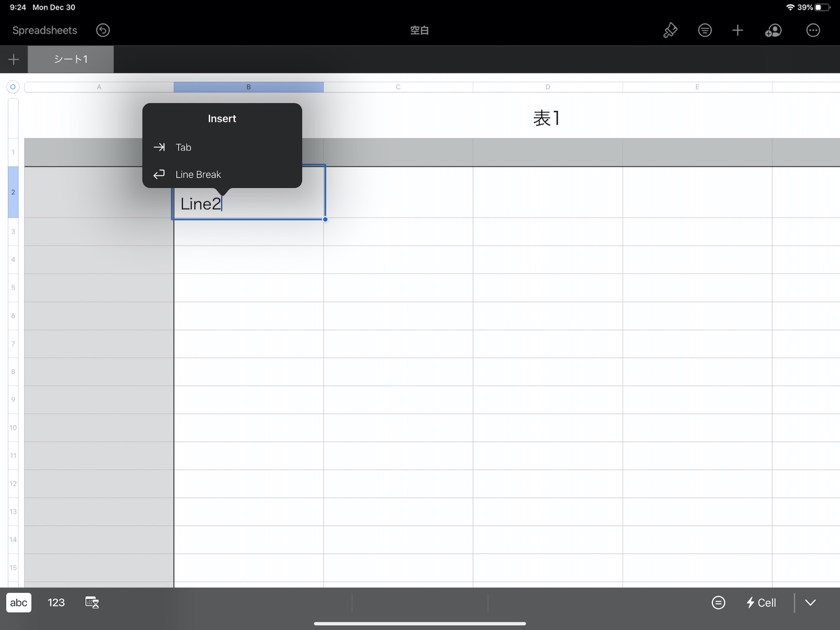The height and width of the screenshot is (630, 840).
Task: Expand the シート1 sheet tab
Action: coord(71,60)
